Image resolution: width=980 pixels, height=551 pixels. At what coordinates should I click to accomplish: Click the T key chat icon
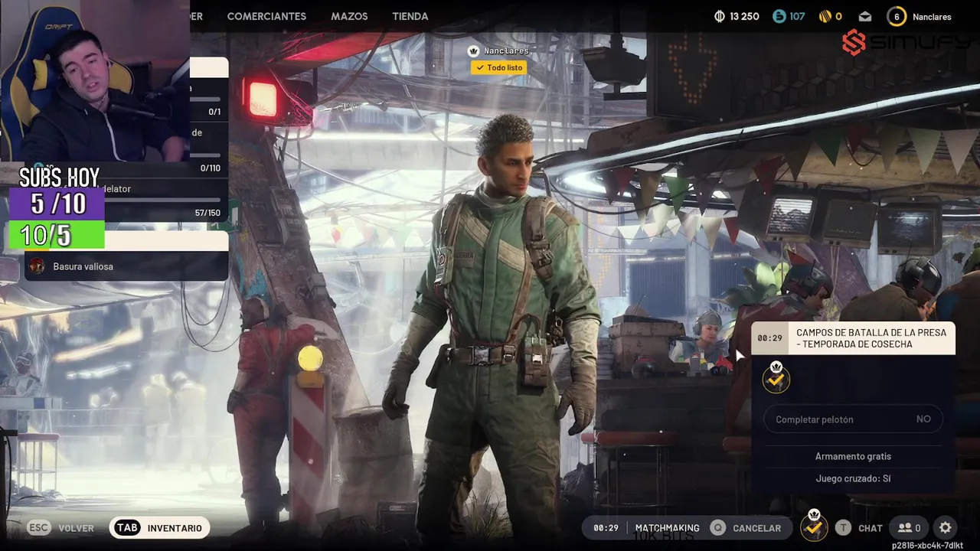pos(843,528)
